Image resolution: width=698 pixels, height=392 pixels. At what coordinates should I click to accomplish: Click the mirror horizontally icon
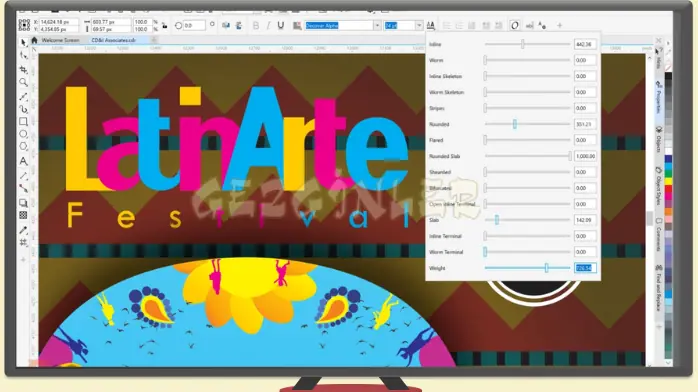tap(226, 25)
